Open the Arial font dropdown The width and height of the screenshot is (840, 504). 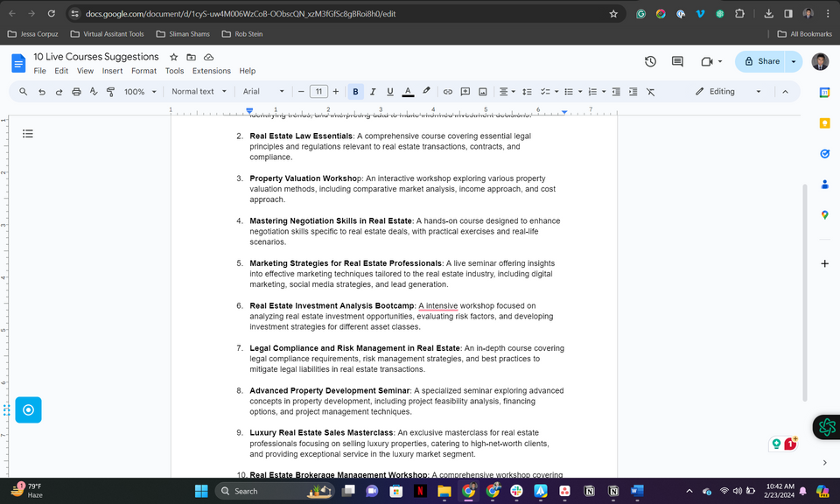point(263,92)
